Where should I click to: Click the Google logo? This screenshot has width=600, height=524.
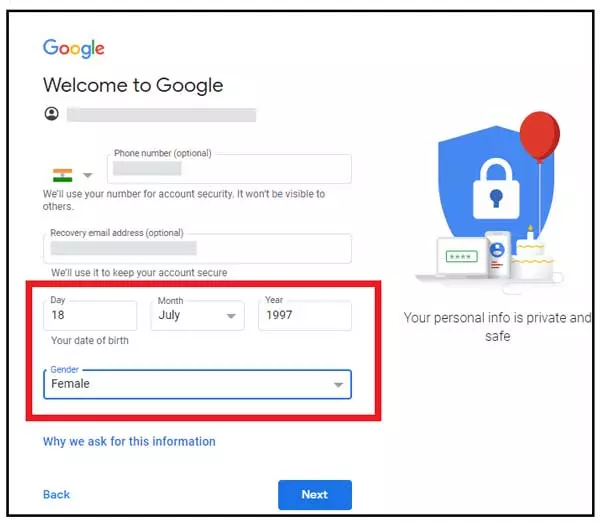(x=73, y=48)
